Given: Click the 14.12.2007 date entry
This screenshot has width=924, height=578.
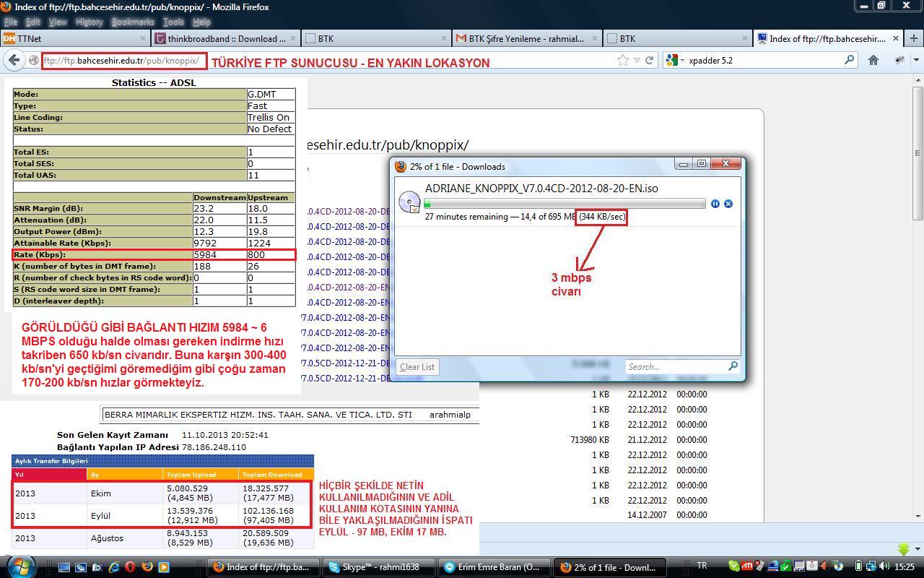Looking at the screenshot, I should coord(648,515).
